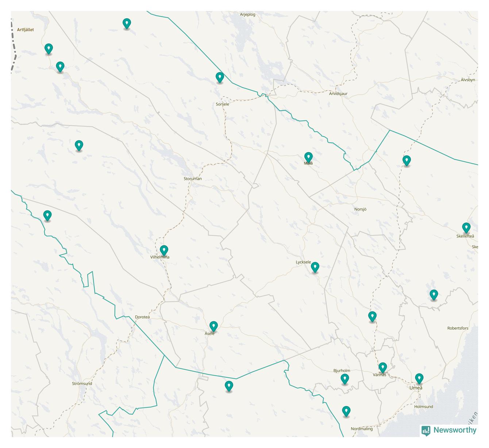Viewport: 489px width, 448px height.
Task: Click the Älvsbyn place label
Action: (468, 80)
